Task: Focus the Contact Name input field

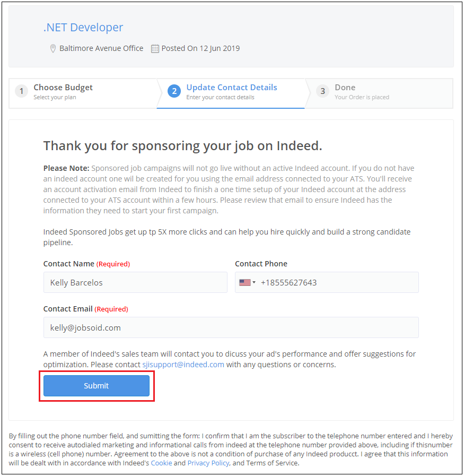Action: 135,283
